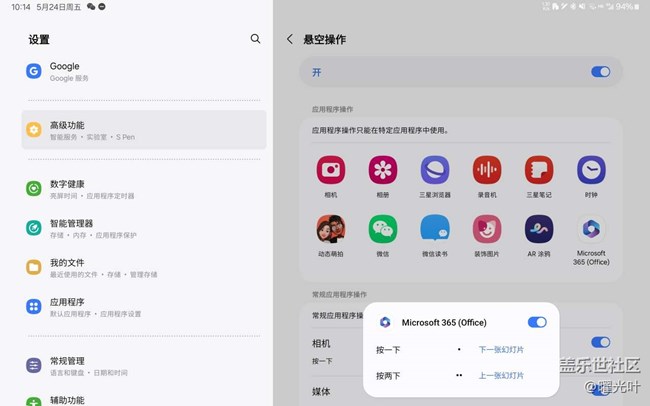Open 智能管理器 settings entry
Viewport: 650px width, 406px height.
coord(144,228)
